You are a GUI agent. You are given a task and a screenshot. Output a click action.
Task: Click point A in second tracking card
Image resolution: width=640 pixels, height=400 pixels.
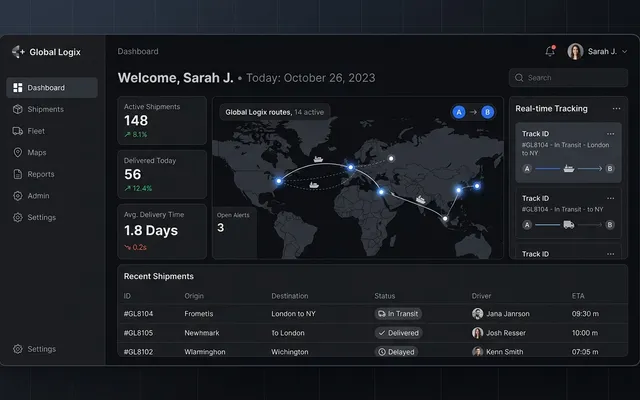pyautogui.click(x=527, y=224)
